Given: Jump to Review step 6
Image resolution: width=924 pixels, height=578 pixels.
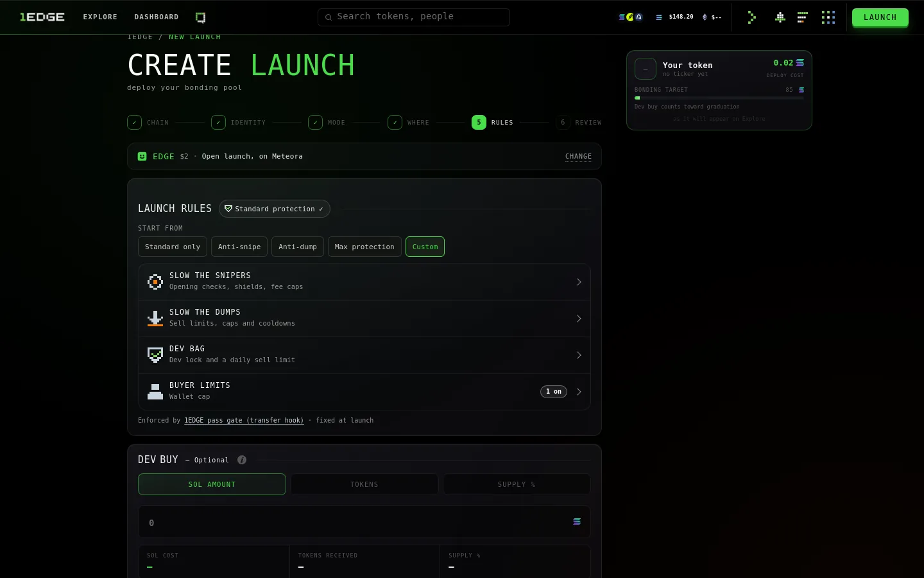Looking at the screenshot, I should (x=579, y=122).
